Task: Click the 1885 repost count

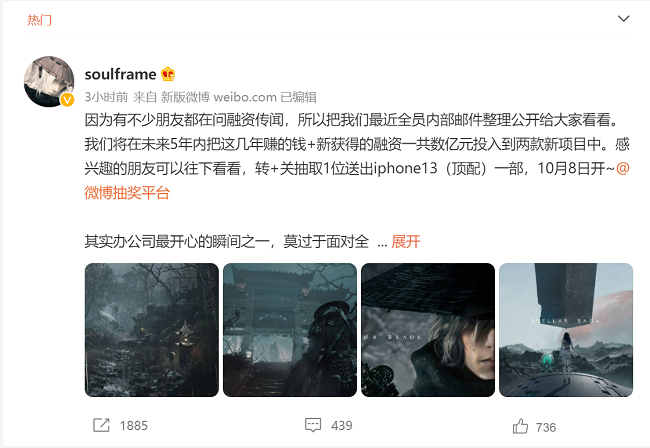Action: [x=133, y=426]
